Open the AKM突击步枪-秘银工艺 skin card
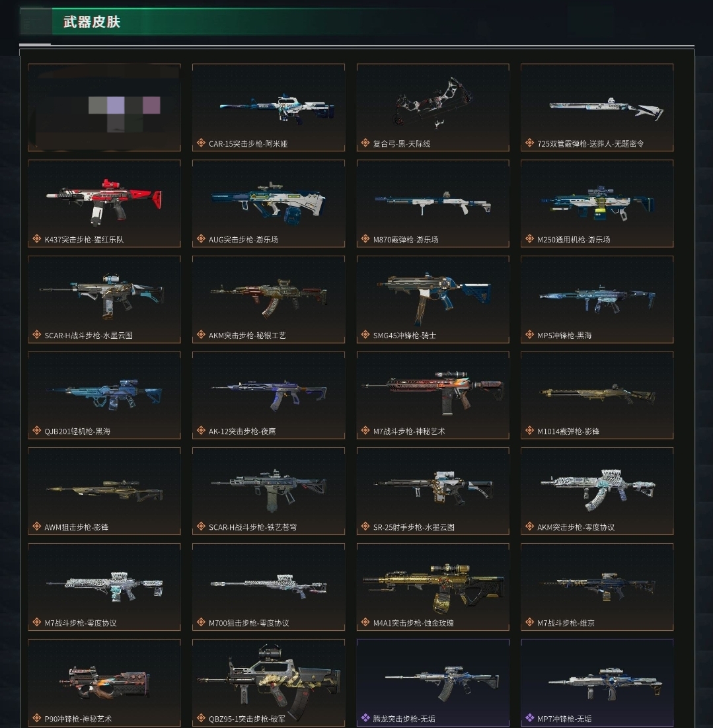 268,299
